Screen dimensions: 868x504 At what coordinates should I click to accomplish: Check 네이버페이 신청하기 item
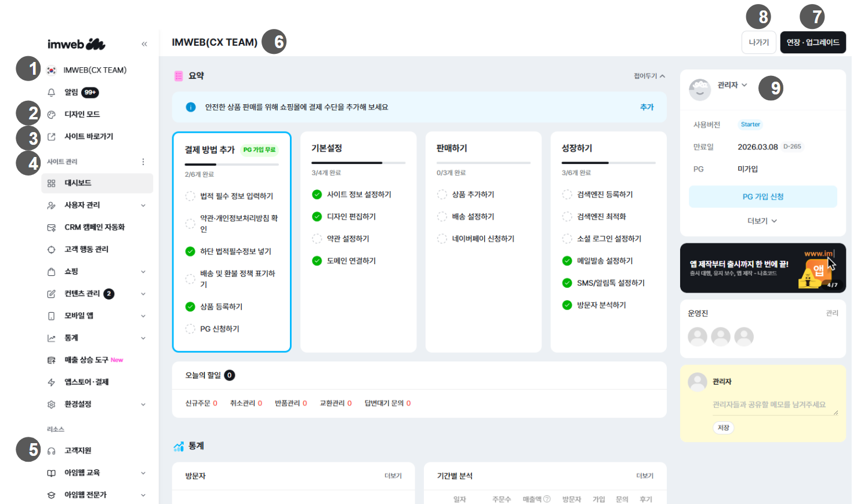point(442,239)
